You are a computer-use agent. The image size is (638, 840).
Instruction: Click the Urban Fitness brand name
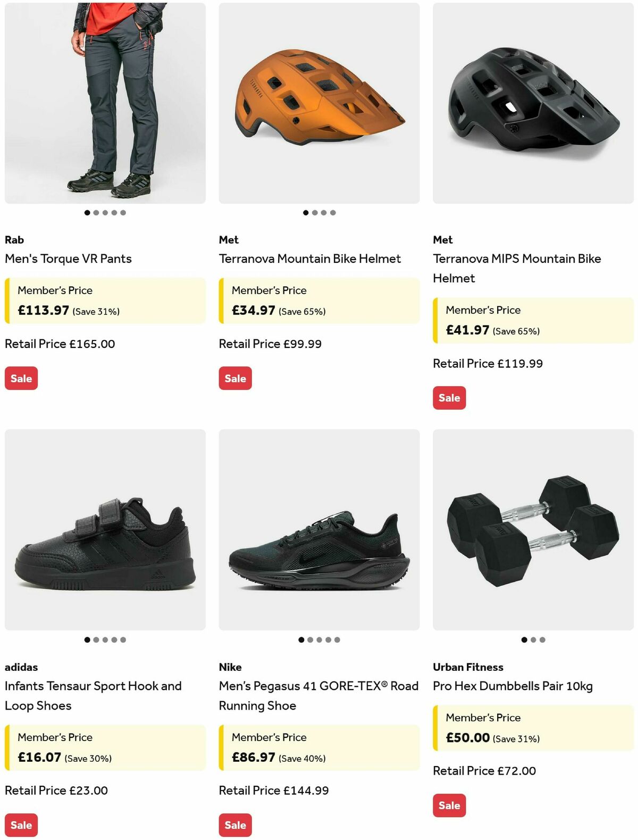[467, 667]
